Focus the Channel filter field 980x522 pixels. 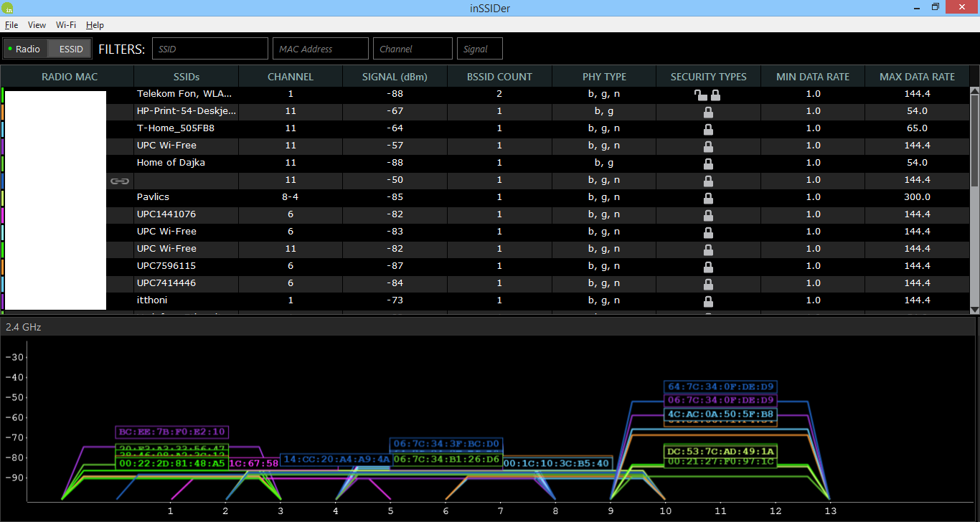(413, 49)
